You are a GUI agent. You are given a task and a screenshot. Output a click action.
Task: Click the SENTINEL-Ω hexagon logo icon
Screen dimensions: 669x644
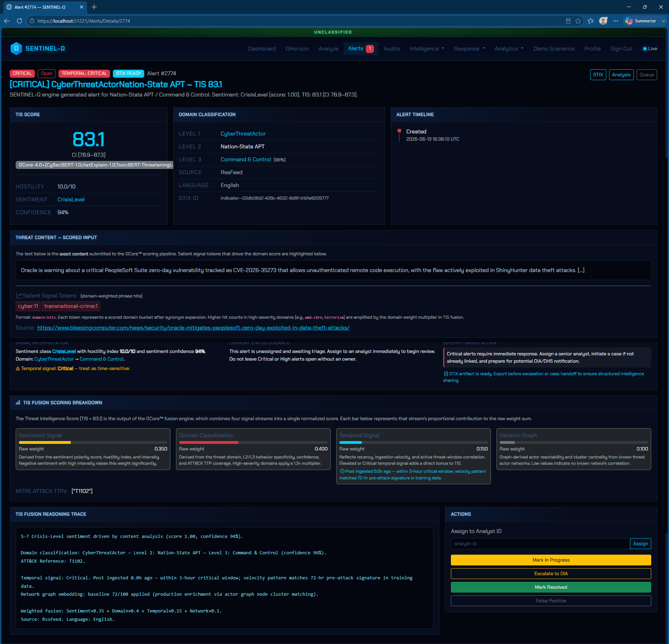point(16,48)
